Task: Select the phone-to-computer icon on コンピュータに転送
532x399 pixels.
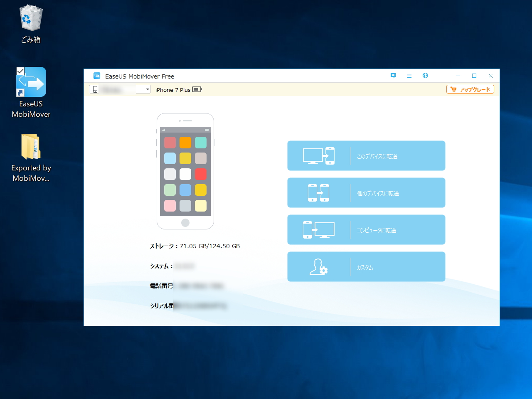Action: (319, 229)
